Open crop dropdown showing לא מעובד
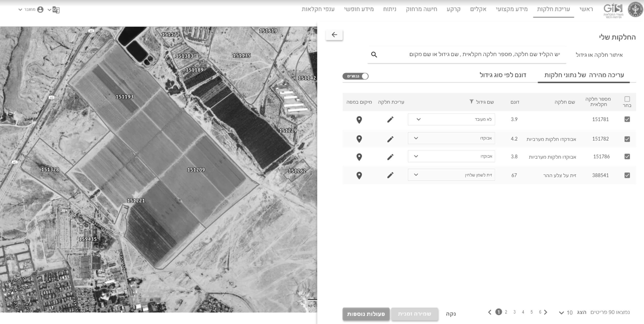 pos(451,120)
